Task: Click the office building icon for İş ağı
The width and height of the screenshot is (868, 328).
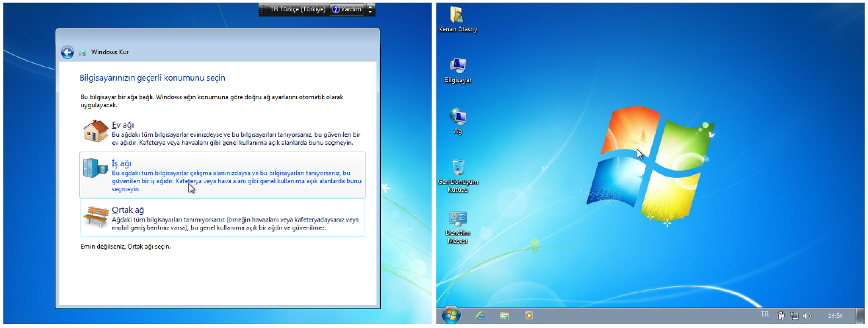Action: pos(95,168)
